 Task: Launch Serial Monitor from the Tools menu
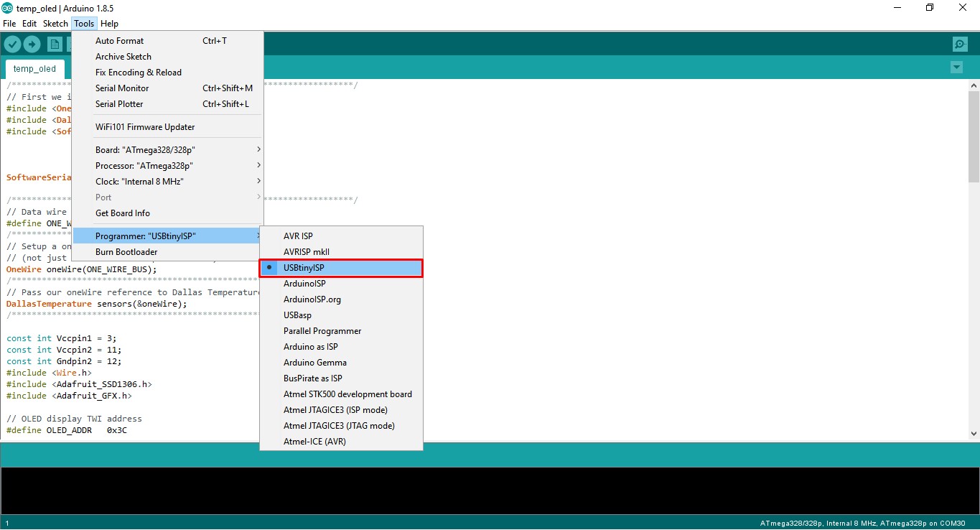pyautogui.click(x=167, y=88)
